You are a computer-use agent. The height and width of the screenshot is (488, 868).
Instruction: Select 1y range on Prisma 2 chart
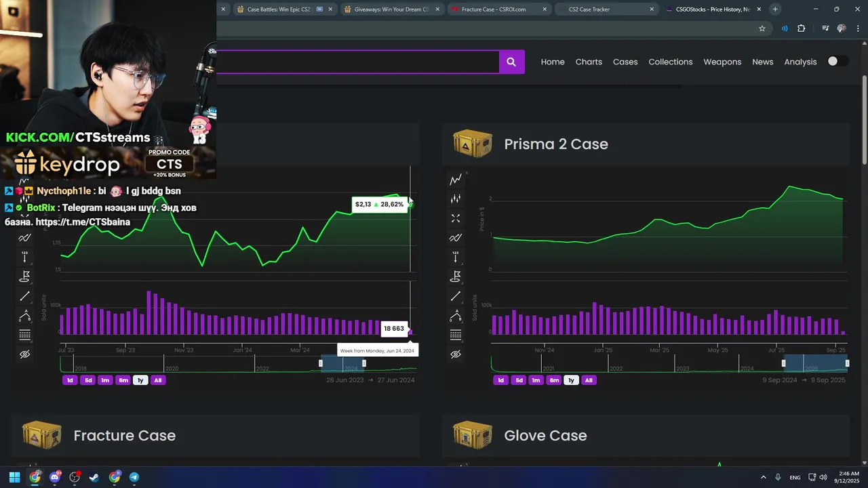pos(571,380)
